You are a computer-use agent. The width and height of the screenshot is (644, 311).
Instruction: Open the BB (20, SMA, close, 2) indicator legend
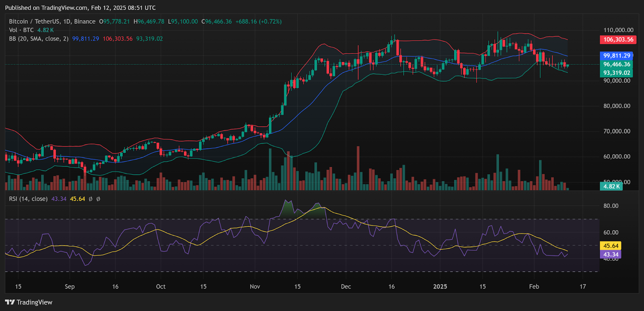(38, 39)
